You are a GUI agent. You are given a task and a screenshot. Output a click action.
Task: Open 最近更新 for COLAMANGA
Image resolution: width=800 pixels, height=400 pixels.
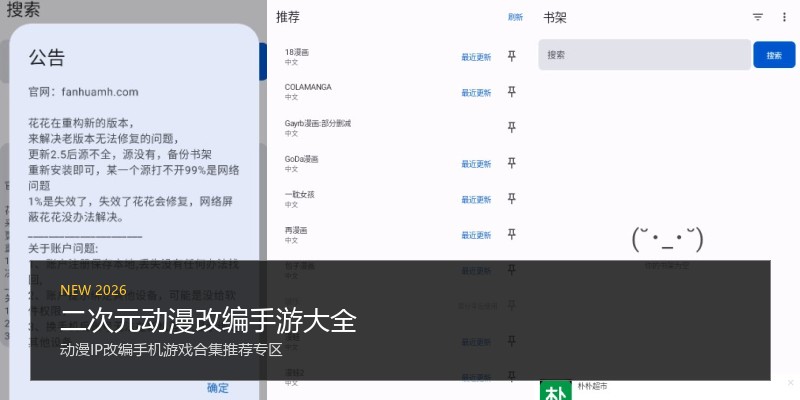(476, 93)
